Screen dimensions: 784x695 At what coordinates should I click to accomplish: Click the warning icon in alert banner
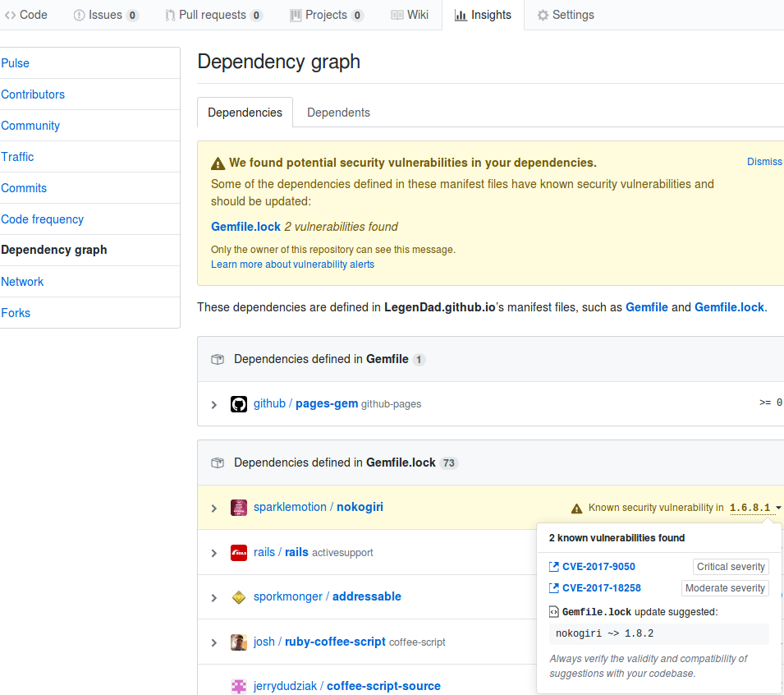(218, 163)
